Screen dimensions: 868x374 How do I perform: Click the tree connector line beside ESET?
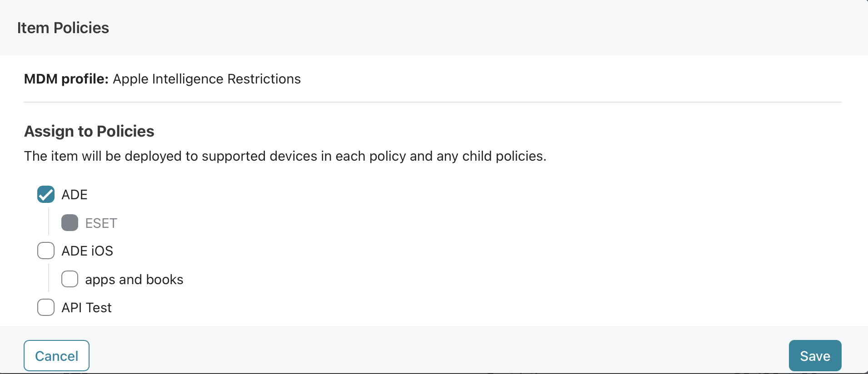pos(49,221)
